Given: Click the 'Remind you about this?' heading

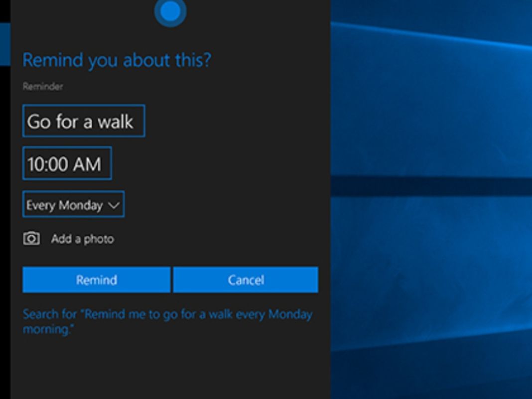Looking at the screenshot, I should click(x=117, y=60).
